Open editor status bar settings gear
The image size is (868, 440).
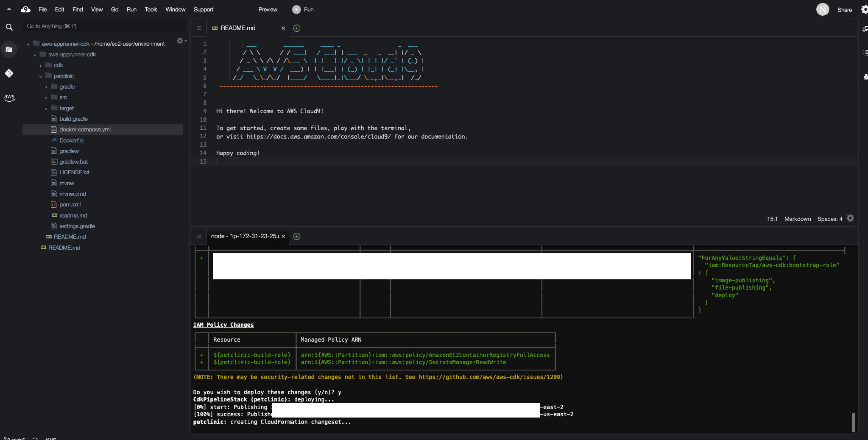click(x=850, y=218)
